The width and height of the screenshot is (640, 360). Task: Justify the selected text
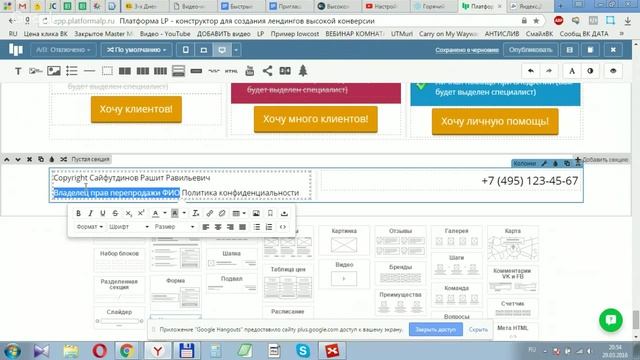(x=242, y=227)
